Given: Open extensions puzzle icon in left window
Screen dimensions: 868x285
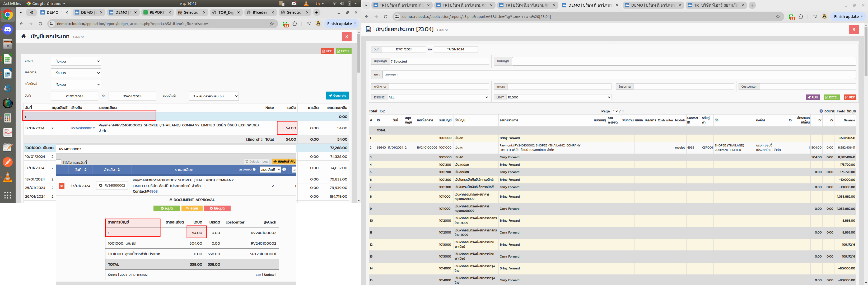Looking at the screenshot, I should click(295, 23).
